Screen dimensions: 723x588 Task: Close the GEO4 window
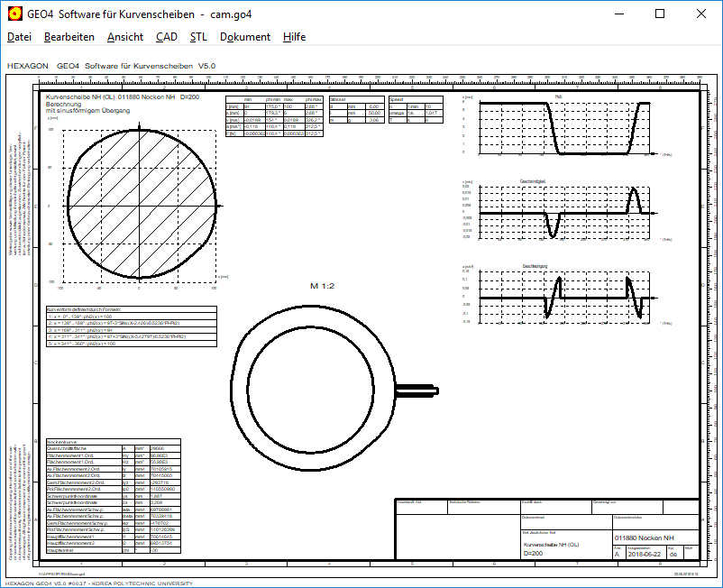coord(701,14)
